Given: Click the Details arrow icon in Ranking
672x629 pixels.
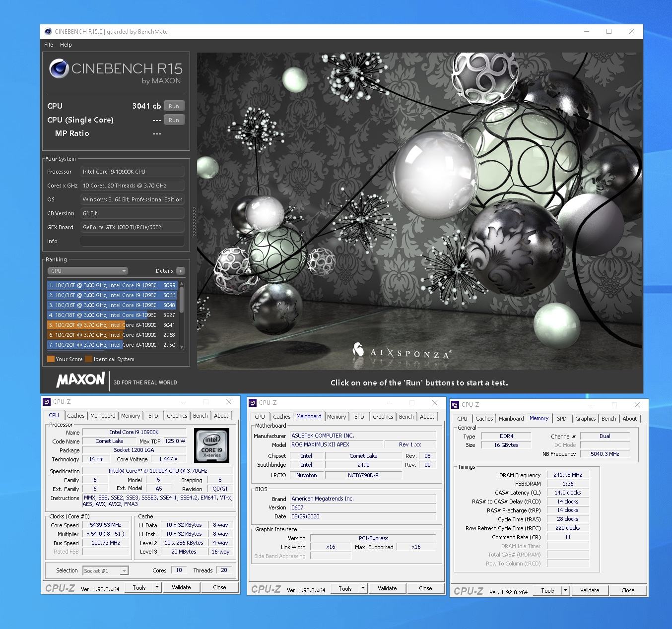Looking at the screenshot, I should click(181, 271).
